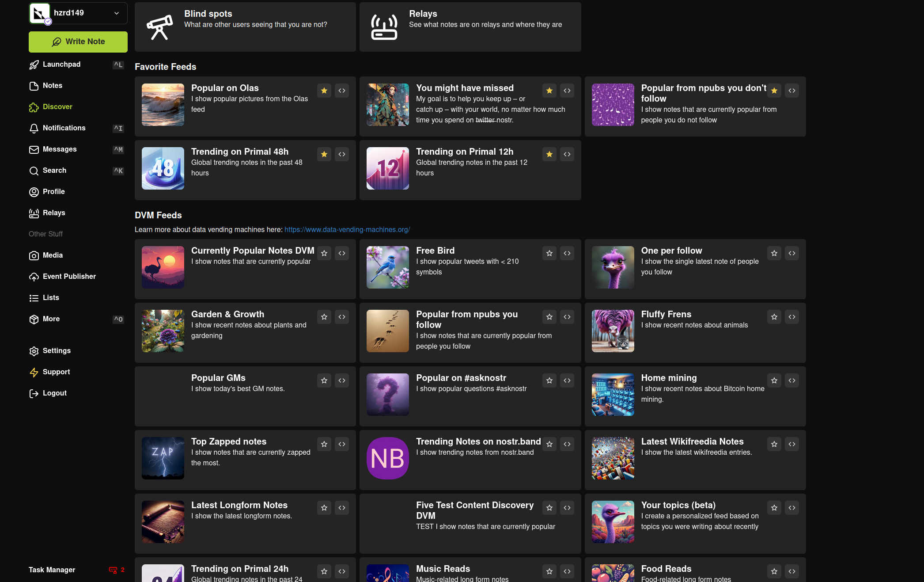
Task: Show code for Popular on Olas feed
Action: [x=342, y=91]
